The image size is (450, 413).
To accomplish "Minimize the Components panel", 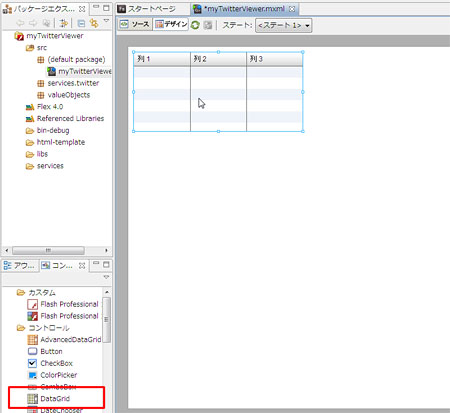I will [x=96, y=264].
